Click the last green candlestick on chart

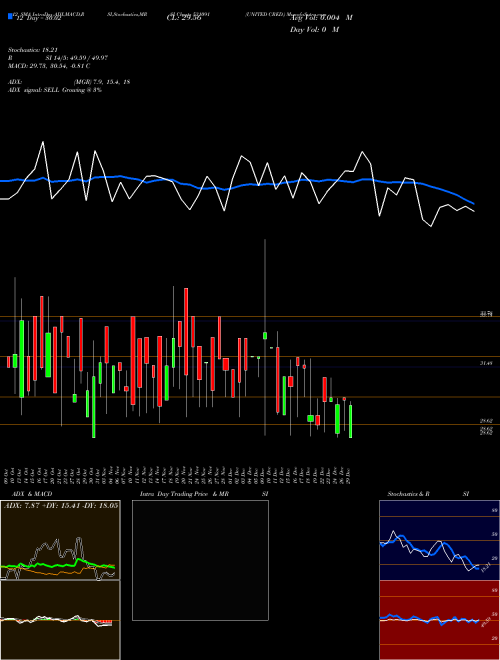tap(351, 421)
